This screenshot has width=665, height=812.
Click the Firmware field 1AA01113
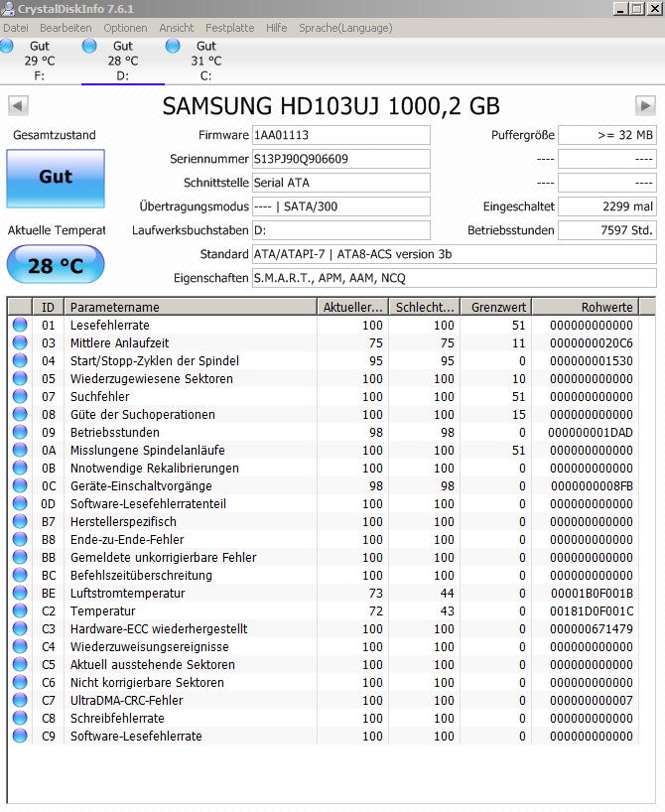340,135
